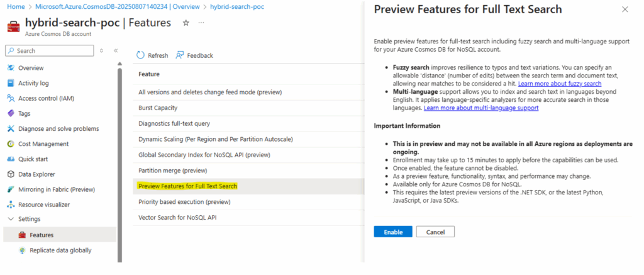Open Cost Management page
This screenshot has height=275, width=644.
coord(43,144)
